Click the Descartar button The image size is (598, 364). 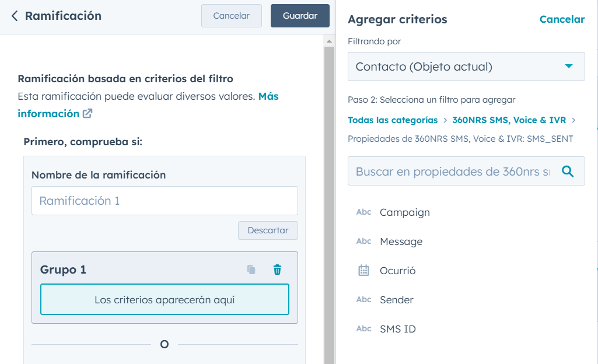coord(268,230)
